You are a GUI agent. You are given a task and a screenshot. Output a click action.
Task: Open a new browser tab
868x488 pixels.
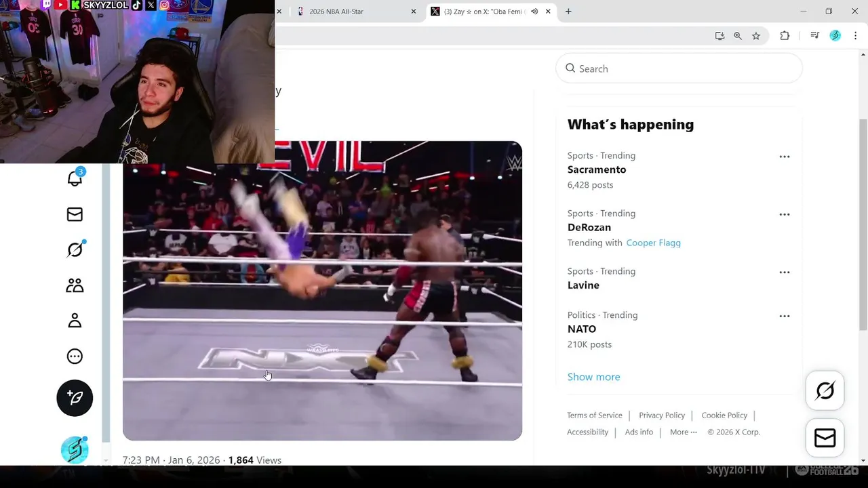(x=568, y=12)
